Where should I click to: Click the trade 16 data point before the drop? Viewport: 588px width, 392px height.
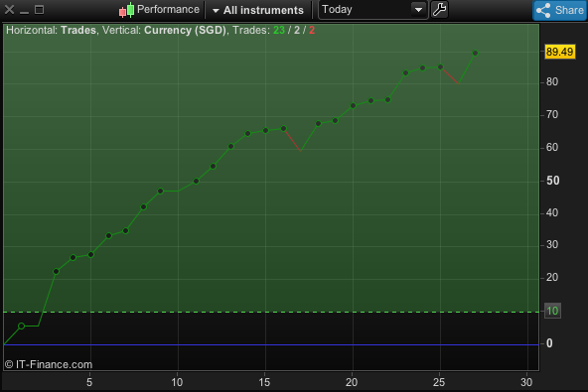pyautogui.click(x=283, y=129)
